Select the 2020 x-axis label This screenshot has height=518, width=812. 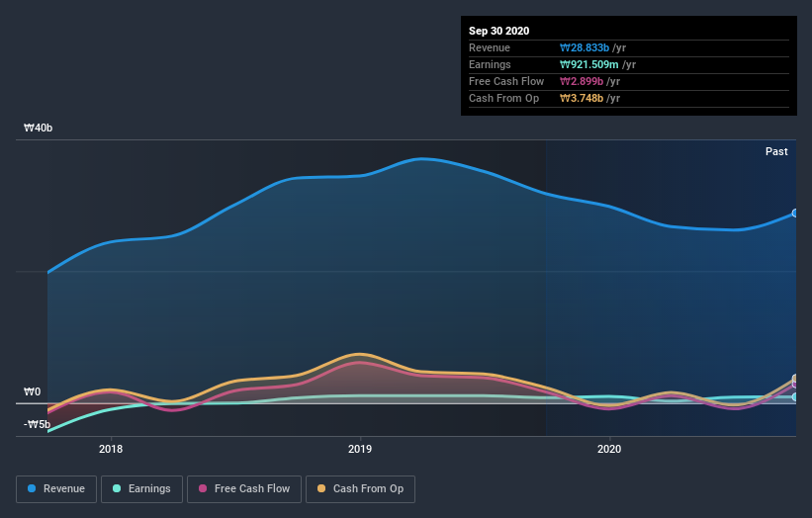tap(609, 449)
